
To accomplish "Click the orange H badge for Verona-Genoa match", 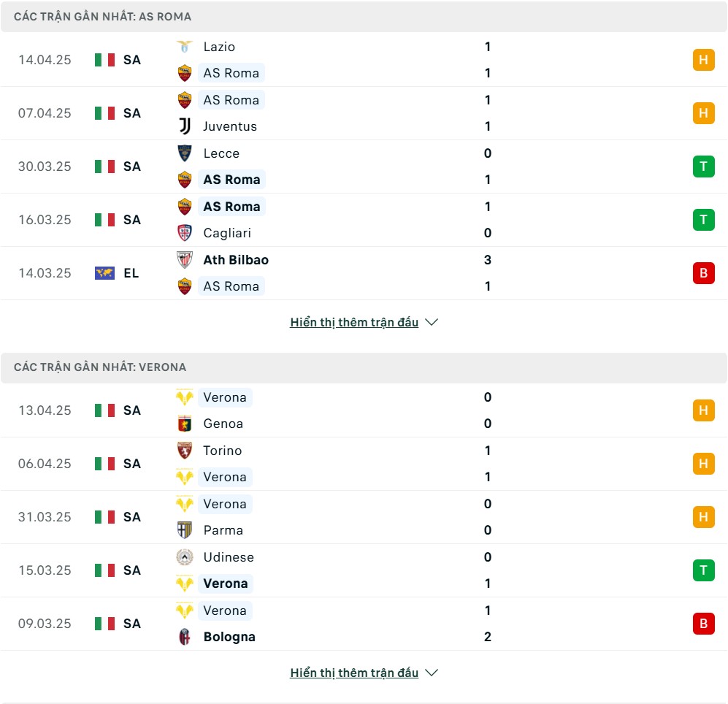I will point(703,410).
